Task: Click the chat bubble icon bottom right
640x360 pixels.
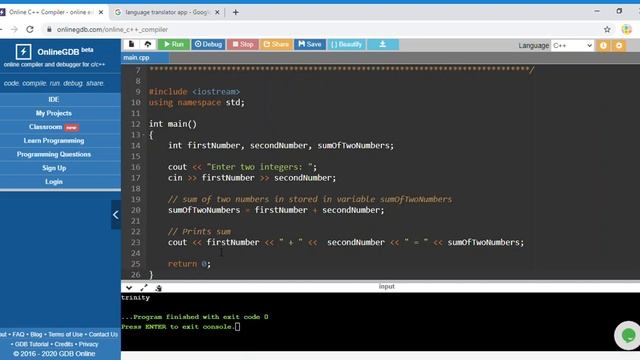Action: tap(628, 336)
